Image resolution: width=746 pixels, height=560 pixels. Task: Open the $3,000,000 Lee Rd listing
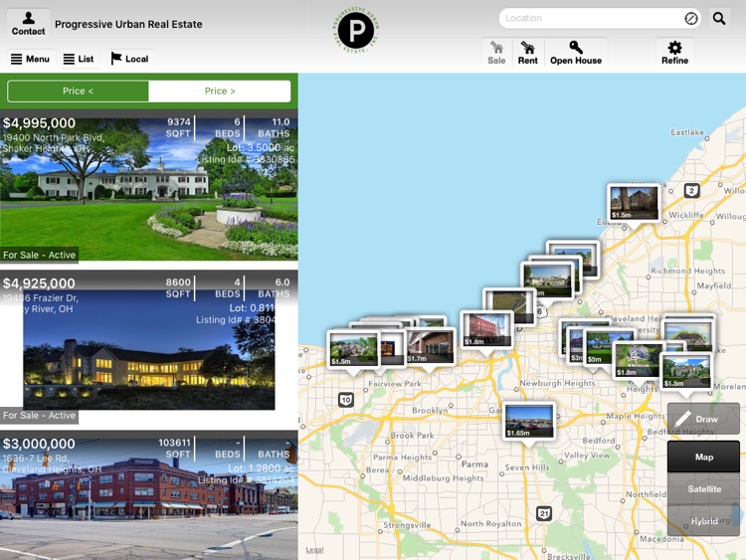pos(149,494)
